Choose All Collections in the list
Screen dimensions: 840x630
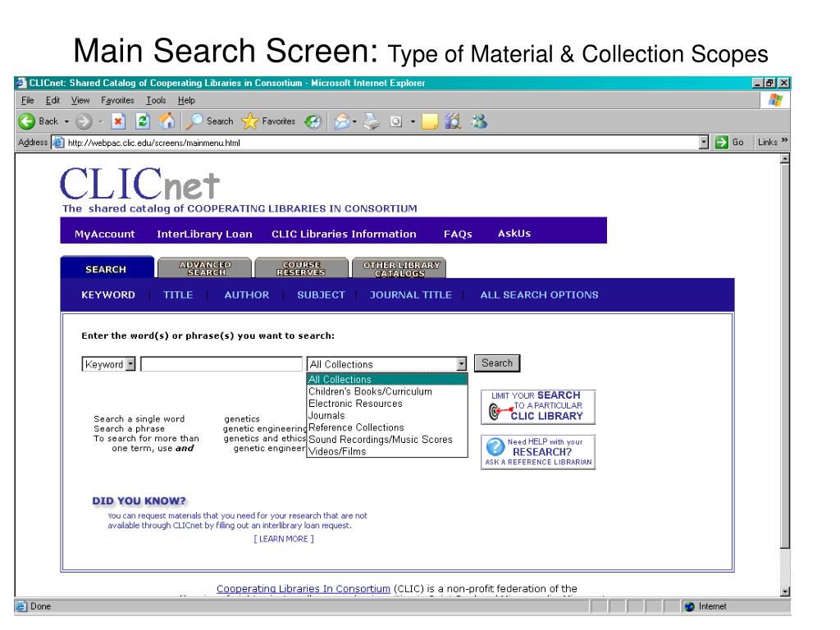(x=387, y=380)
